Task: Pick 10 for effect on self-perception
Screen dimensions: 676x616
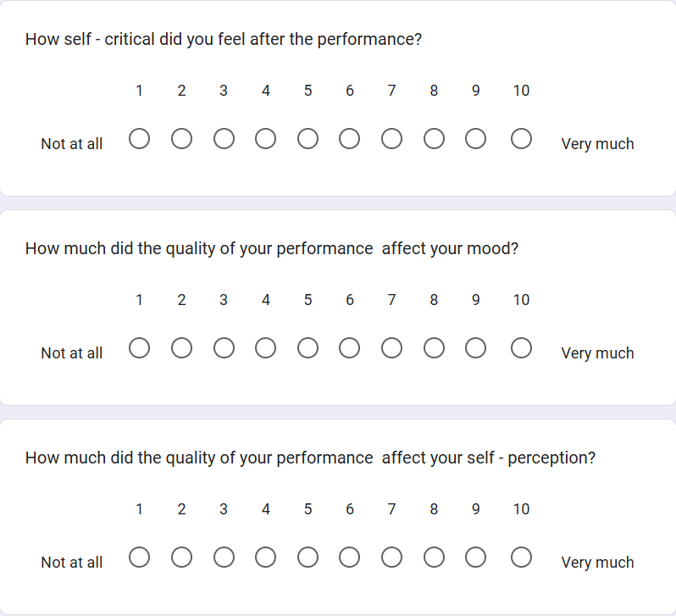Action: point(522,557)
